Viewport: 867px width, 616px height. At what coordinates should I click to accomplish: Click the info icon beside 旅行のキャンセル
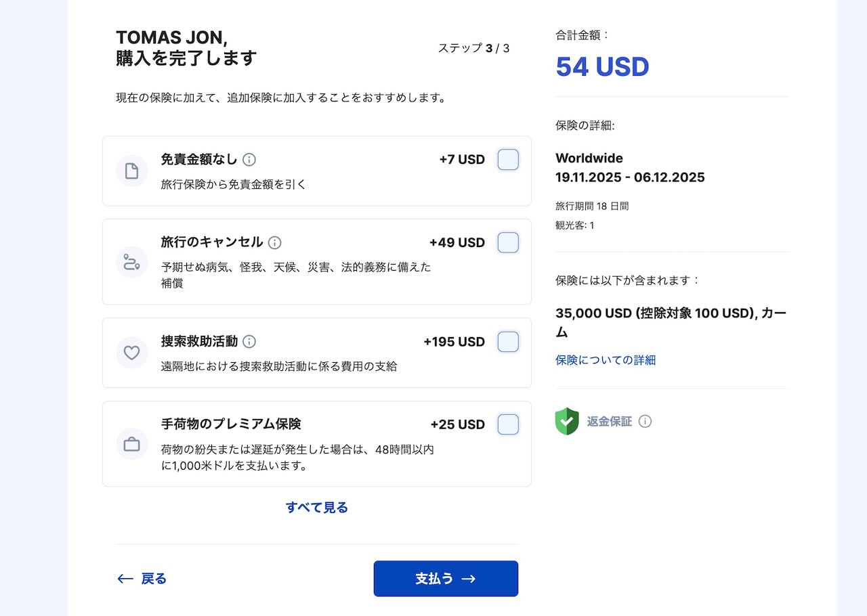click(x=274, y=242)
